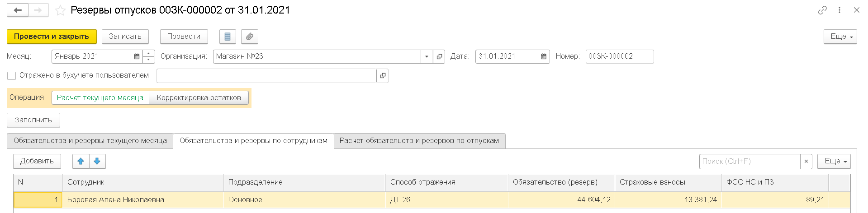Screen dimensions: 868x213
Task: Click the empty user field beside checkbox
Action: pyautogui.click(x=266, y=76)
